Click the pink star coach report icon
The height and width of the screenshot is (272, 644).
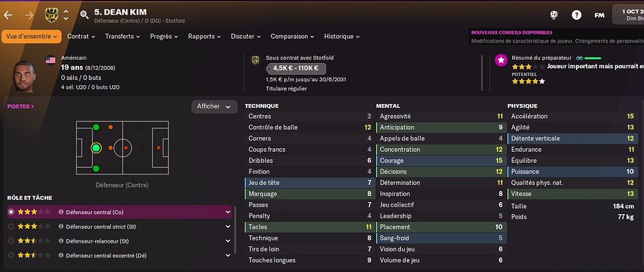click(501, 60)
